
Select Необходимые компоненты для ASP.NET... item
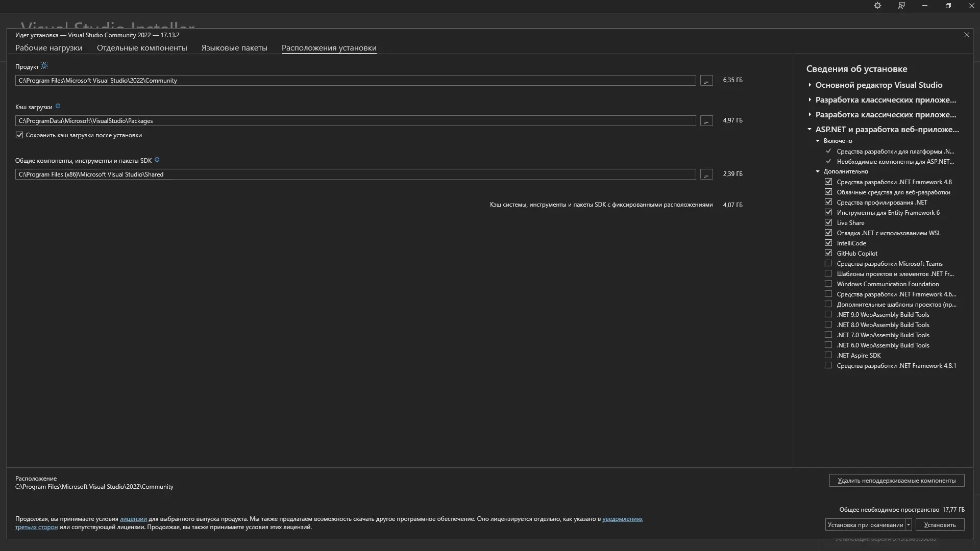pos(895,162)
